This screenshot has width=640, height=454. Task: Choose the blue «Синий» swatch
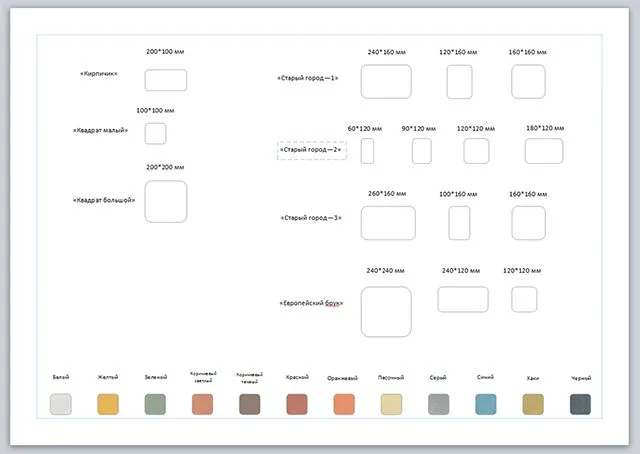click(x=486, y=404)
